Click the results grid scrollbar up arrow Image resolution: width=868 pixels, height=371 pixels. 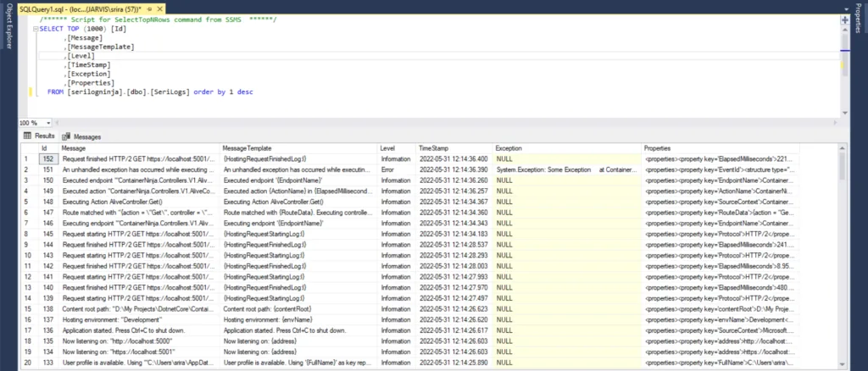(x=843, y=148)
